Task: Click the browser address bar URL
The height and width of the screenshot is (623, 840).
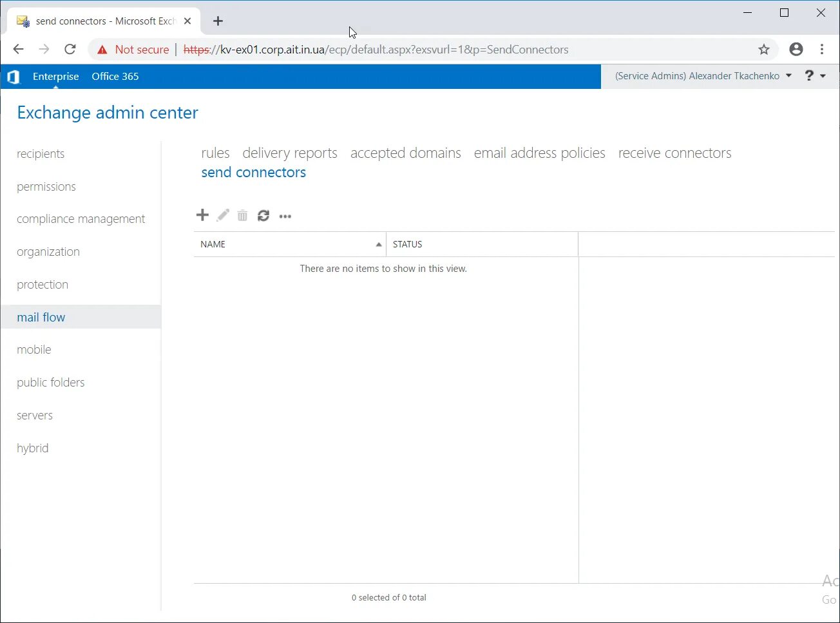Action: 376,50
